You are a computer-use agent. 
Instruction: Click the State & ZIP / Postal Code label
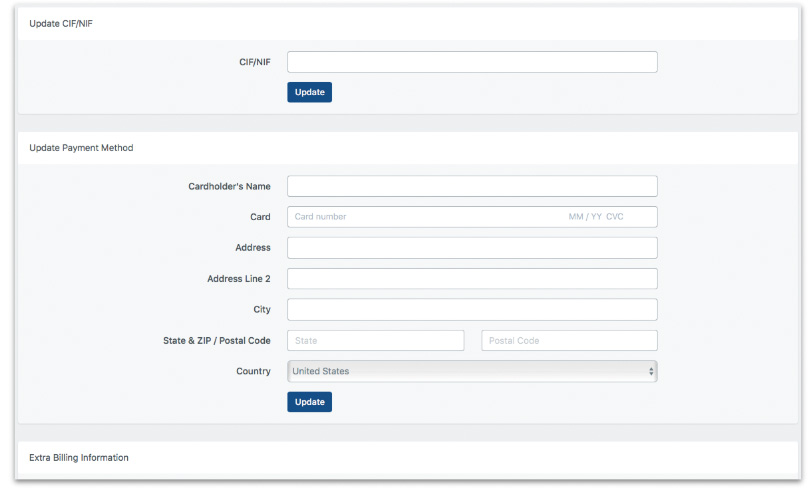point(217,341)
